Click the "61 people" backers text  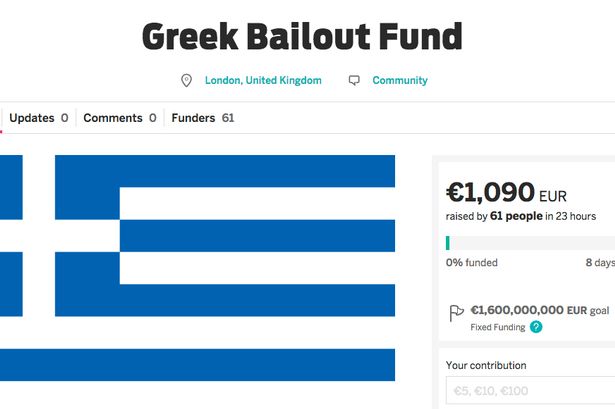point(519,216)
